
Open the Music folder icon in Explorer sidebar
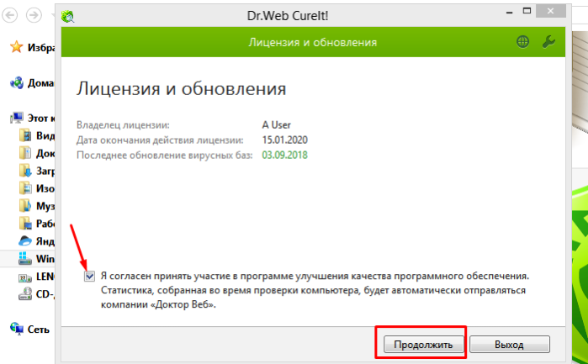point(25,206)
